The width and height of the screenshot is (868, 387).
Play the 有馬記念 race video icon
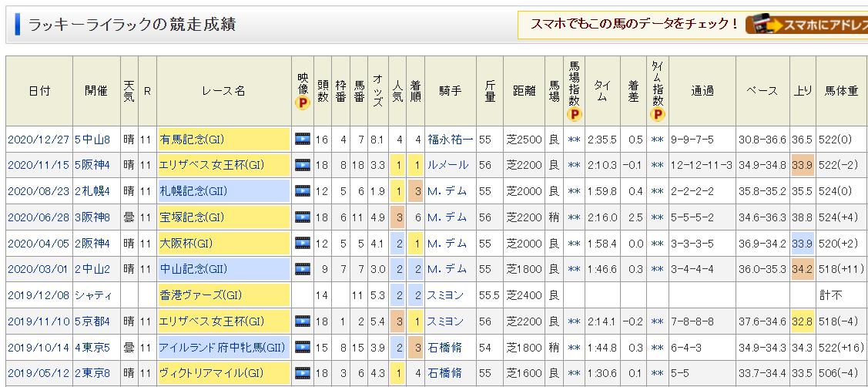302,140
